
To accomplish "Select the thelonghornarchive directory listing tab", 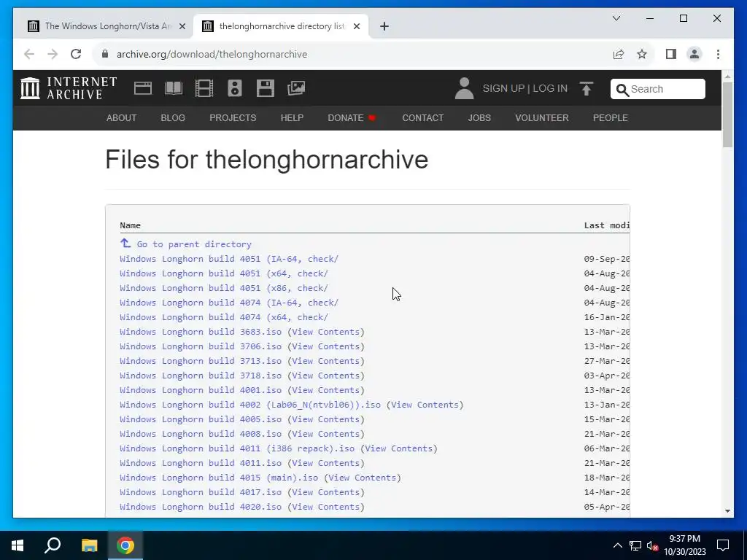I will point(281,26).
